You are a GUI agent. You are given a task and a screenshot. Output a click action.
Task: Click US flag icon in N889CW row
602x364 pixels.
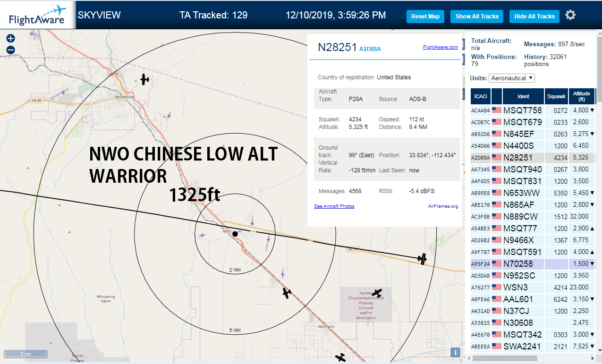[496, 217]
